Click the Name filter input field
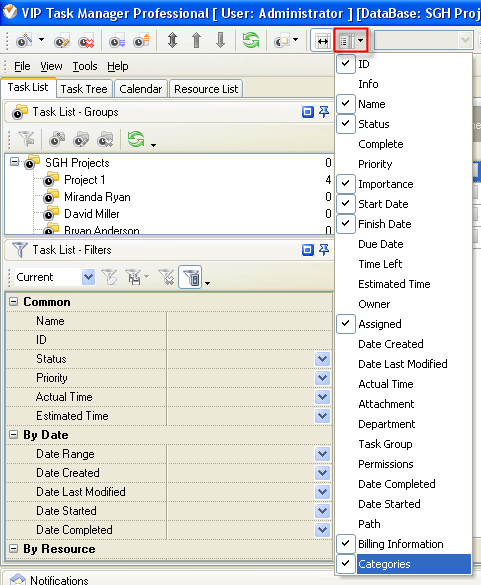 [249, 321]
